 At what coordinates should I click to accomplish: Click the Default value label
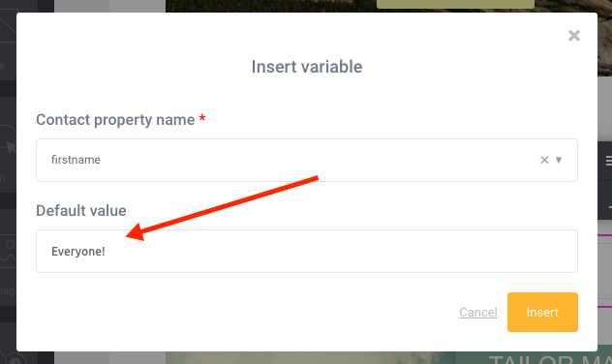pos(81,211)
